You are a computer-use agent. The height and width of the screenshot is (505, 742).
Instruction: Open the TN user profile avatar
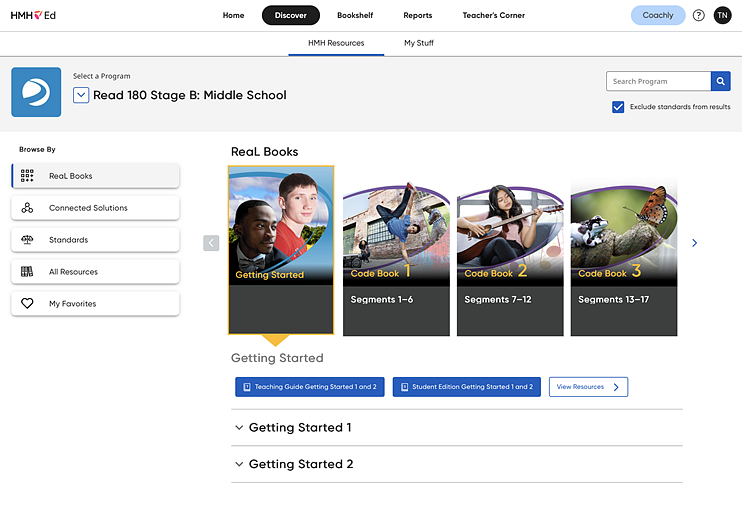(722, 15)
